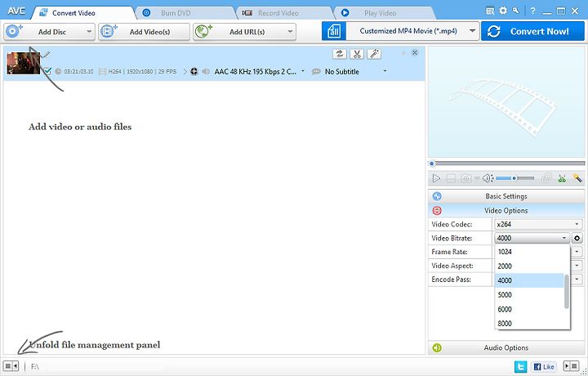Viewport: 588px width, 376px height.
Task: Click the Add Video(s) button
Action: [x=144, y=32]
